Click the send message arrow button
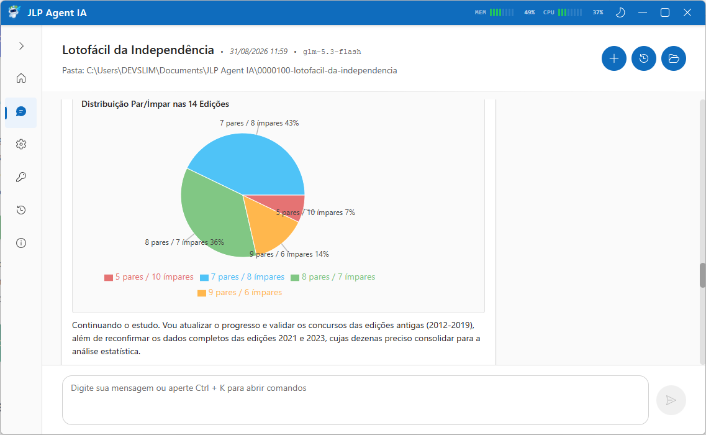This screenshot has height=435, width=706. point(671,400)
